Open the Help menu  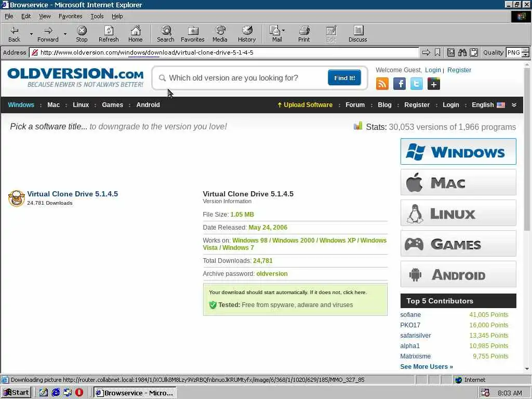[117, 16]
